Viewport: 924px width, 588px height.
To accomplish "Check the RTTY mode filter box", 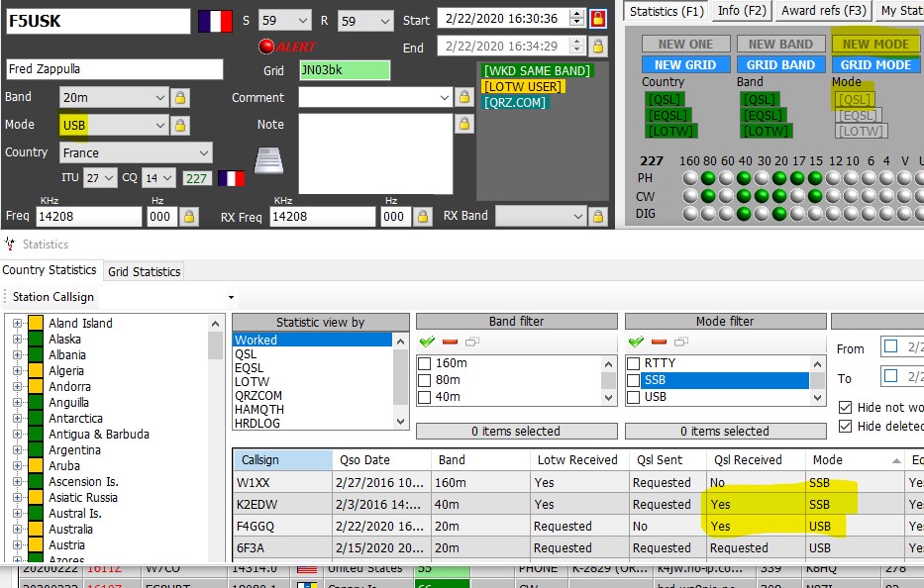I will click(x=634, y=363).
